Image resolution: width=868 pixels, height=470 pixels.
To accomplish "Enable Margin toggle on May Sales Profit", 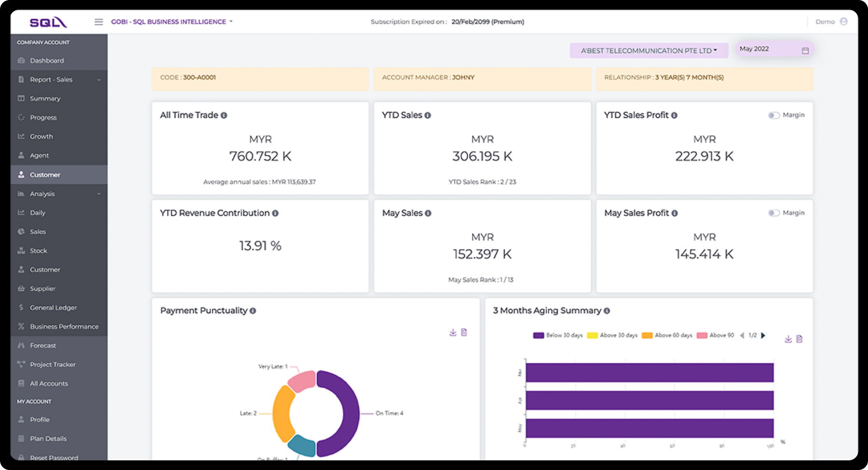I will tap(773, 213).
